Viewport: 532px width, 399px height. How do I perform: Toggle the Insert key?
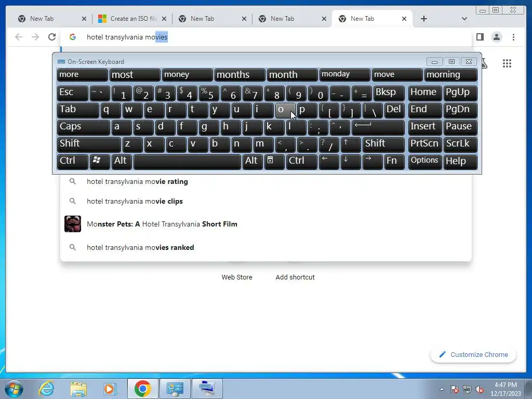(425, 128)
